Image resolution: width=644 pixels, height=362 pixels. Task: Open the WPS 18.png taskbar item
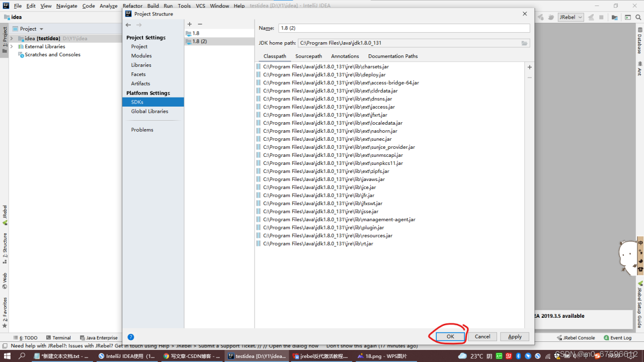pos(385,356)
